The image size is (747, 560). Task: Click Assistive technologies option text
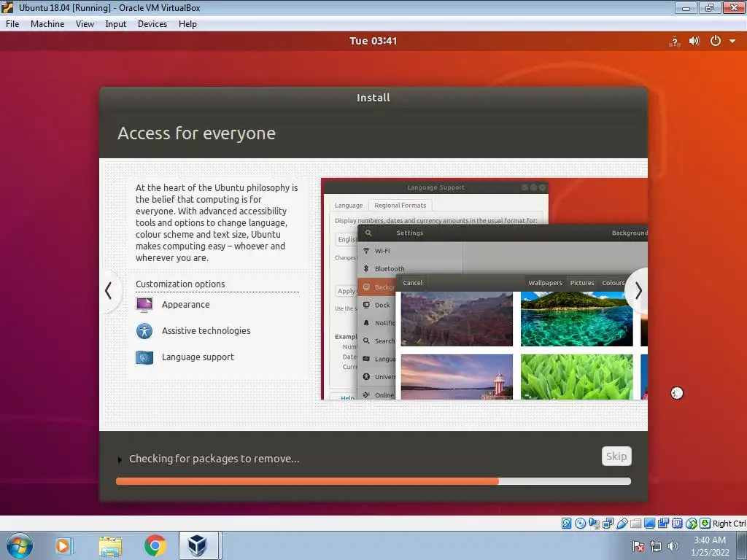coord(206,330)
